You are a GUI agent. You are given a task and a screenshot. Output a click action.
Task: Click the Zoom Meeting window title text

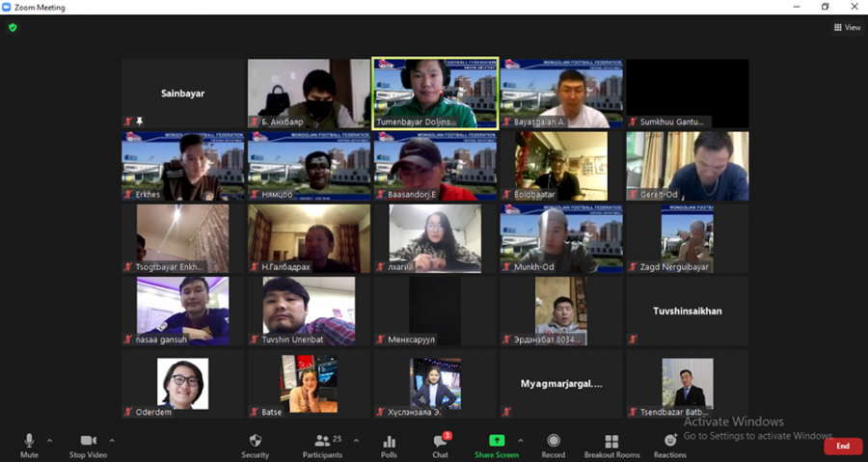pyautogui.click(x=40, y=8)
